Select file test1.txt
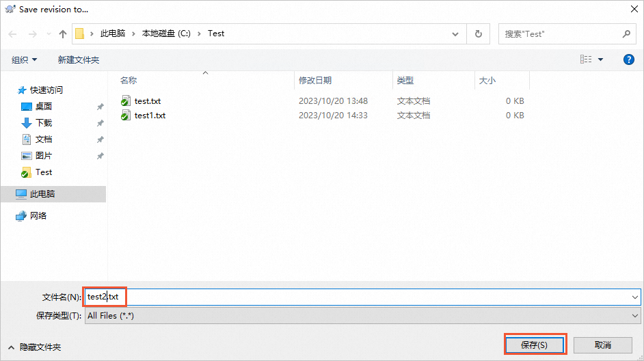The width and height of the screenshot is (644, 361). tap(150, 116)
